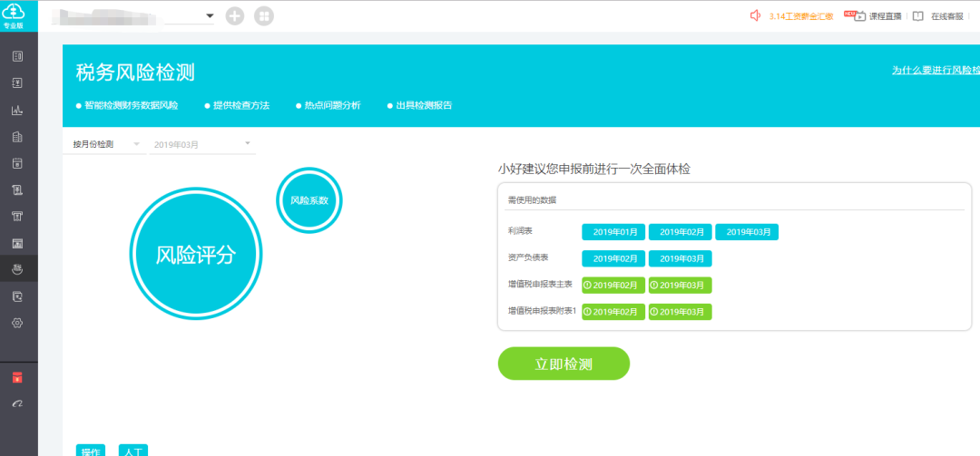Click the 操作 tab at bottom
The width and height of the screenshot is (980, 456).
90,451
